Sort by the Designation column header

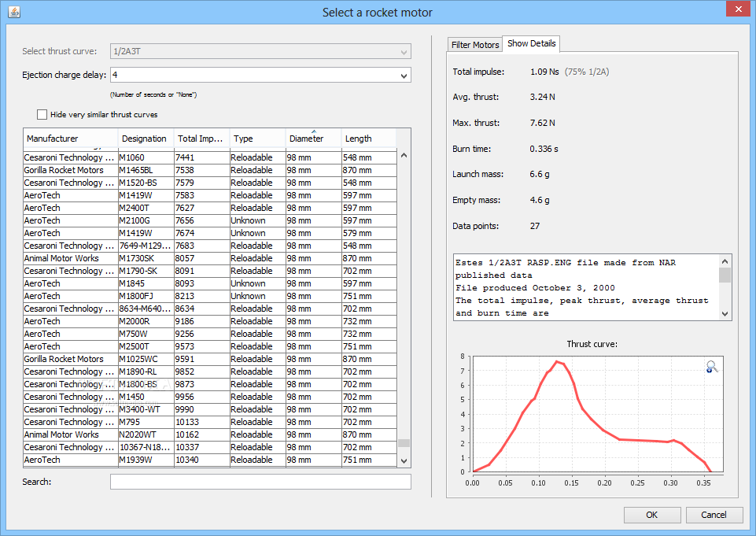coord(146,139)
